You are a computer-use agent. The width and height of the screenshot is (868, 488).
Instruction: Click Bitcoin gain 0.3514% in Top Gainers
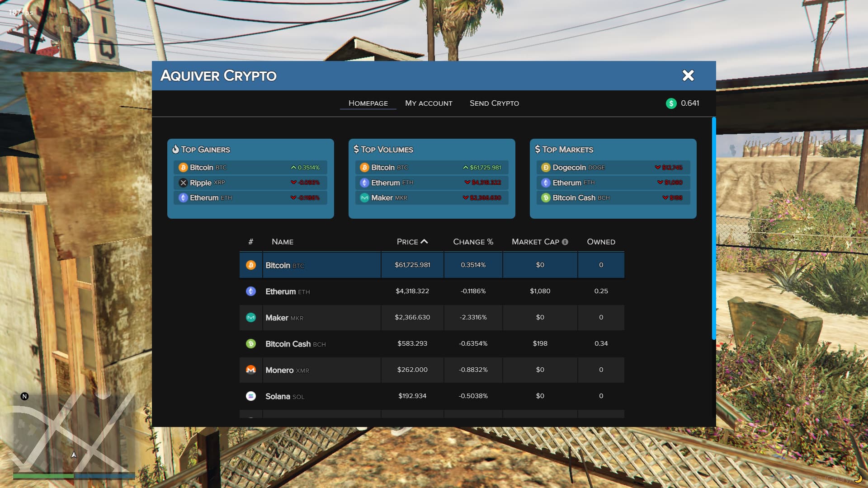pos(306,168)
